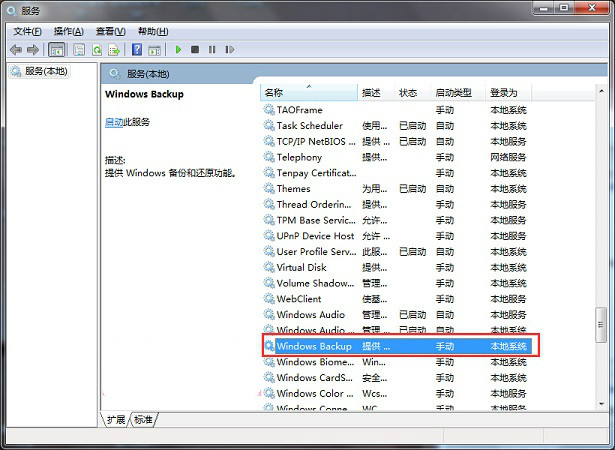
Task: Click the restart service toolbar icon
Action: click(229, 49)
